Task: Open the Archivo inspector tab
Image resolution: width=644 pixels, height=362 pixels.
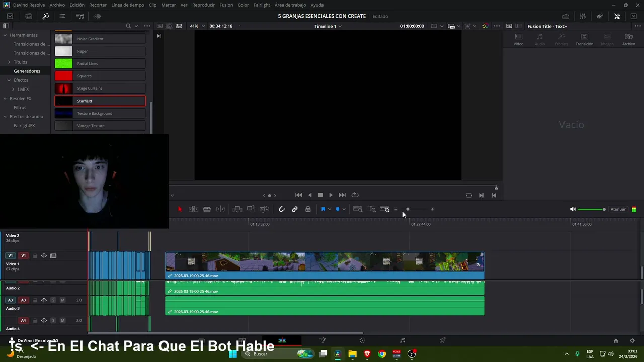Action: 628,40
